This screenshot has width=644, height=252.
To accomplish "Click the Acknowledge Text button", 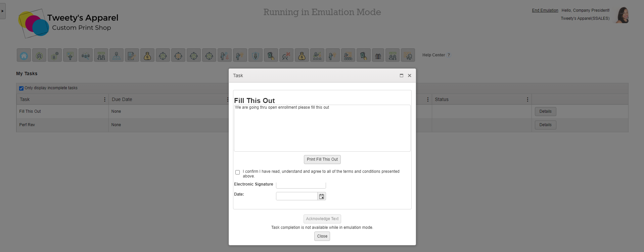I will tap(322, 219).
